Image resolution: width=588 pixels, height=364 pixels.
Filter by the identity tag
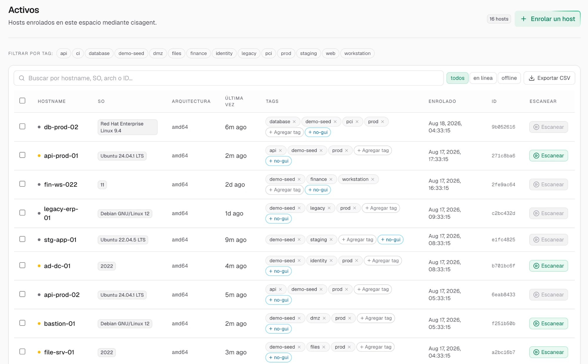point(224,54)
